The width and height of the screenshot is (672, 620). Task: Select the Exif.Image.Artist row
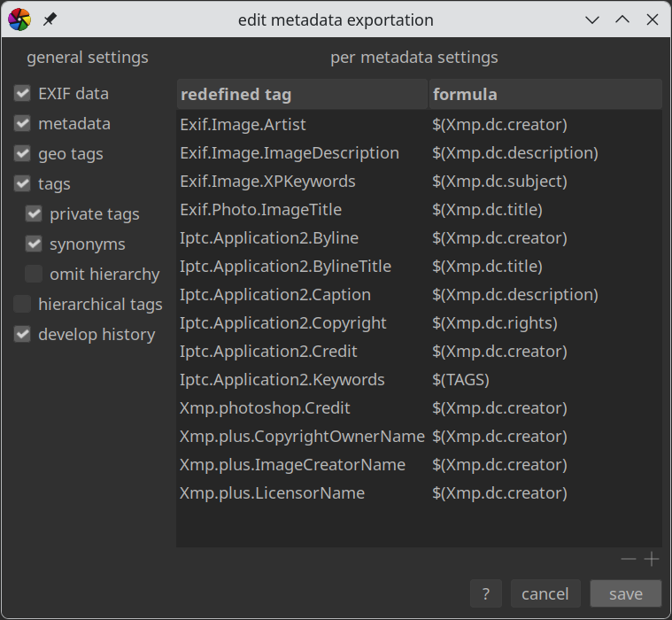pyautogui.click(x=419, y=125)
